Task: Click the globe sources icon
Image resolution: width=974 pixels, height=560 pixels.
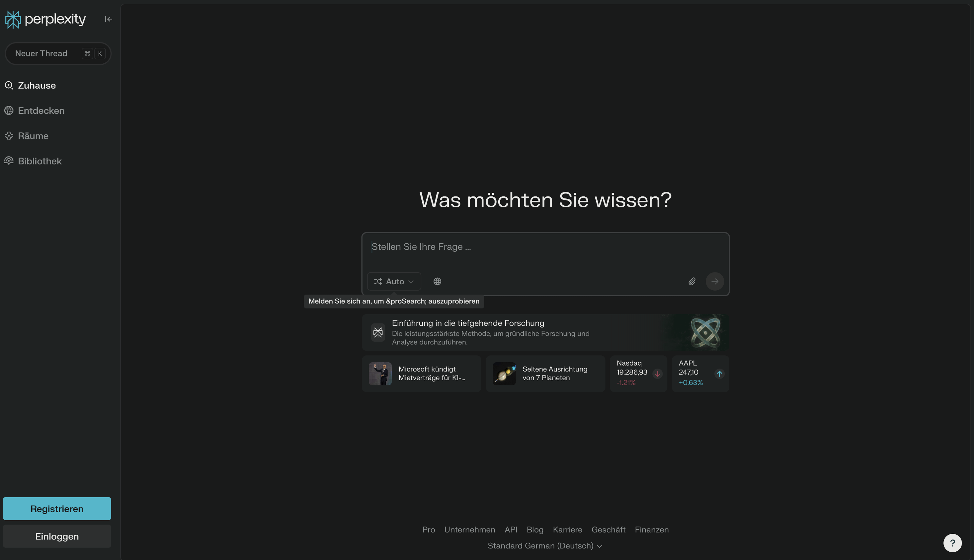Action: pyautogui.click(x=437, y=282)
